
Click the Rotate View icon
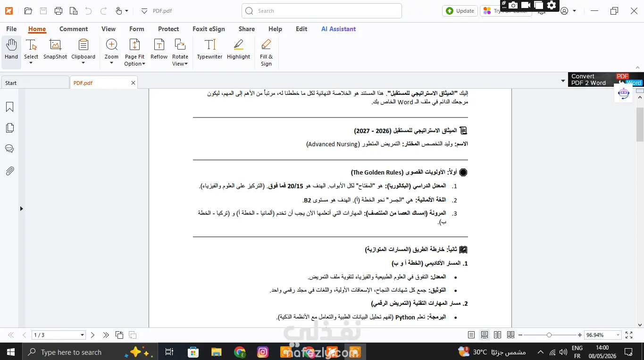tap(180, 45)
